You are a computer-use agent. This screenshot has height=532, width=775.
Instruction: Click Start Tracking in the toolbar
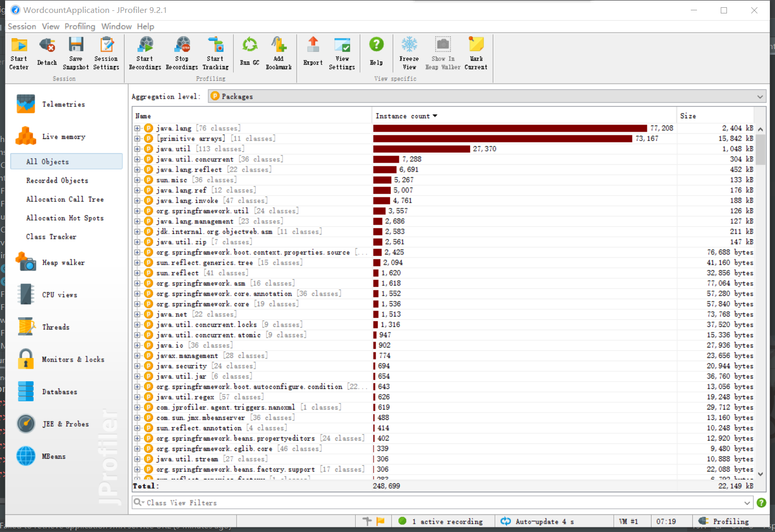(215, 53)
